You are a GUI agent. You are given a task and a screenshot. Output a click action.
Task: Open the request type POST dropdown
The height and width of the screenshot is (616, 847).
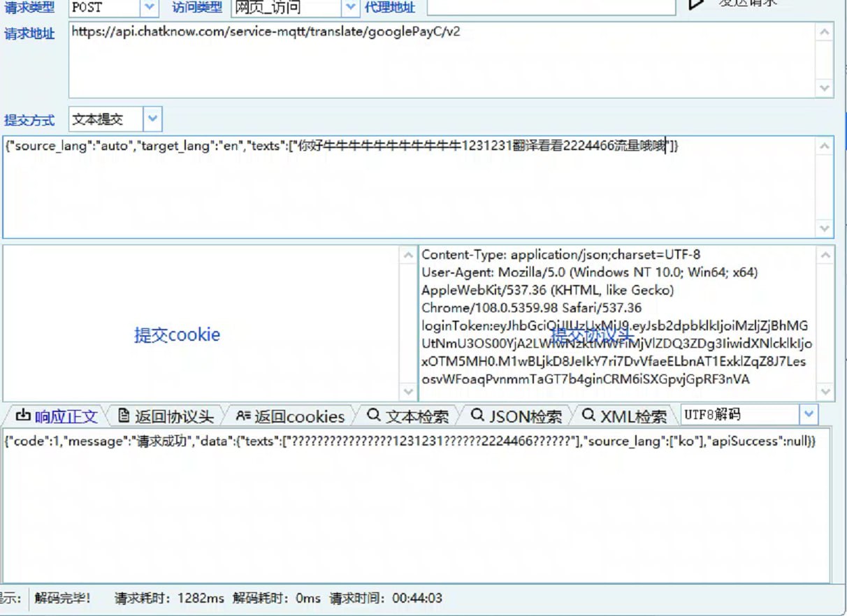150,8
